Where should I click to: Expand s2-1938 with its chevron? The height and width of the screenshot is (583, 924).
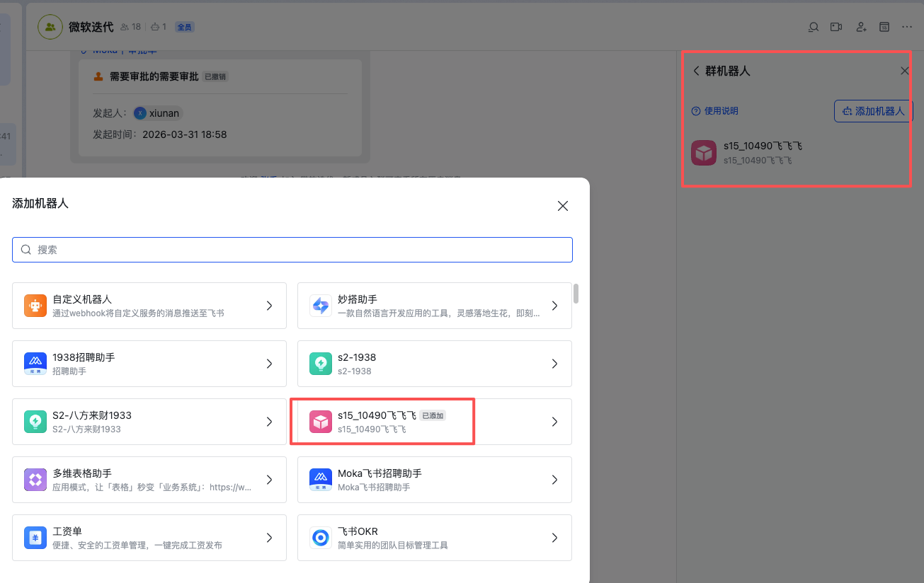[x=554, y=364]
